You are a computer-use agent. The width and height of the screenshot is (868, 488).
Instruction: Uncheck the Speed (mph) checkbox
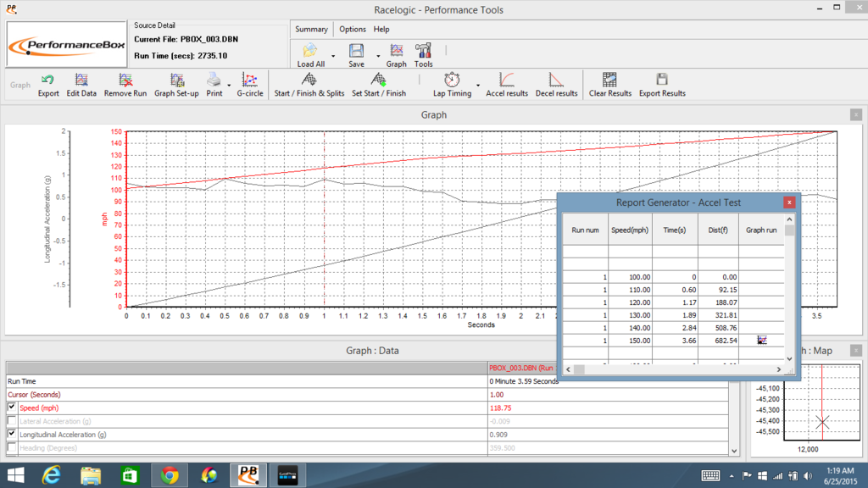tap(12, 408)
